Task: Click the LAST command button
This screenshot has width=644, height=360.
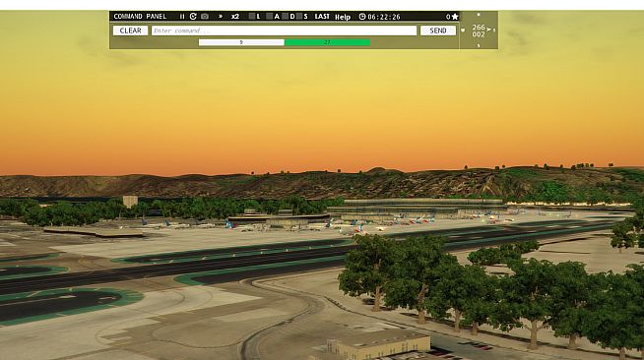Action: (x=322, y=17)
